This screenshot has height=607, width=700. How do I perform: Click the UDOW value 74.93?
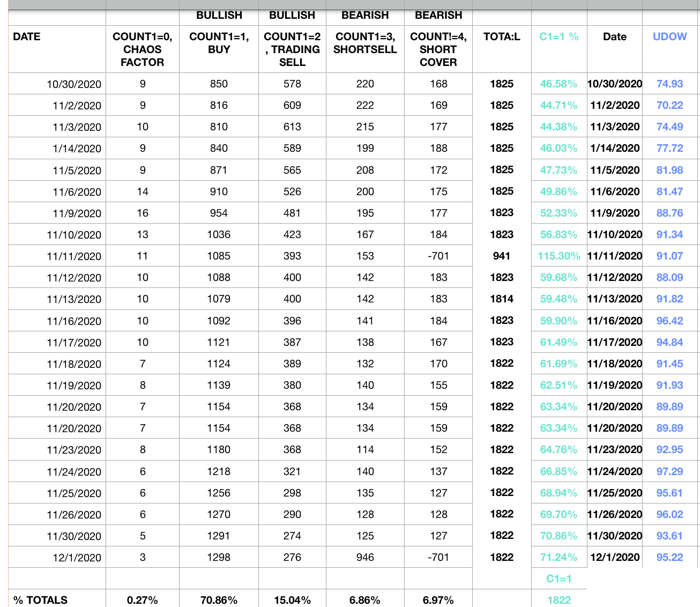[x=670, y=84]
